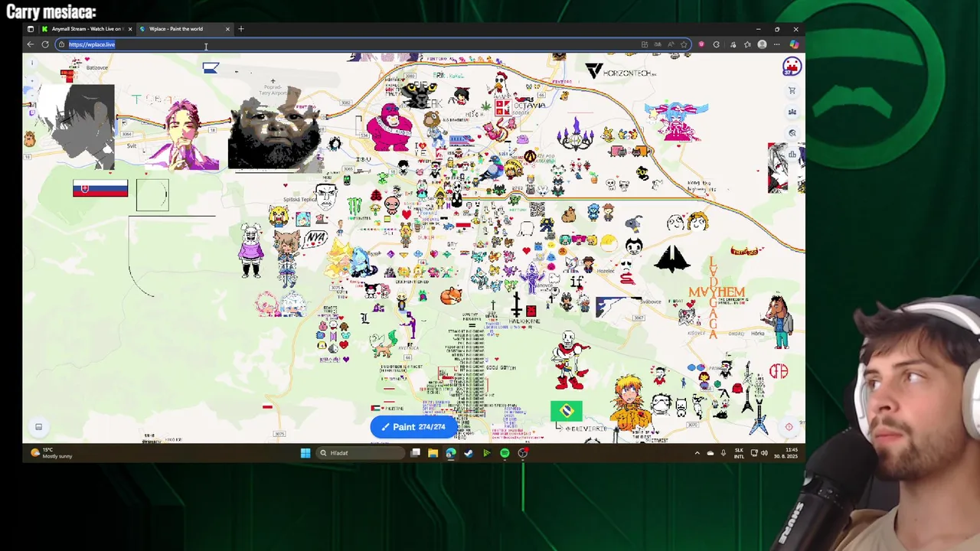Screen dimensions: 980x551
Task: Click the Spišská Teplica map label
Action: point(299,199)
